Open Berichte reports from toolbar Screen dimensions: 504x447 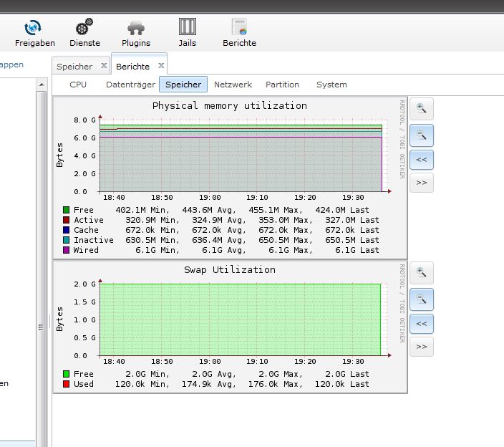pos(239,34)
